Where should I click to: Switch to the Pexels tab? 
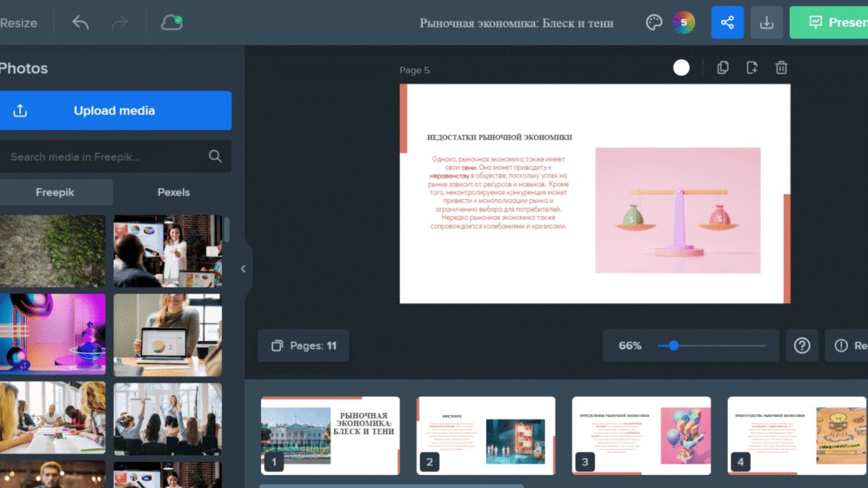[x=174, y=192]
